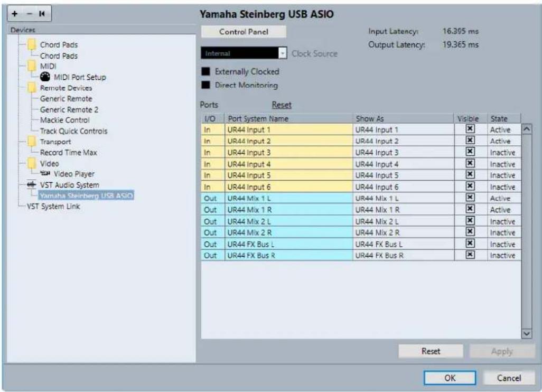542x392 pixels.
Task: Edit Show As name UR44 FX Bus R
Action: [404, 255]
